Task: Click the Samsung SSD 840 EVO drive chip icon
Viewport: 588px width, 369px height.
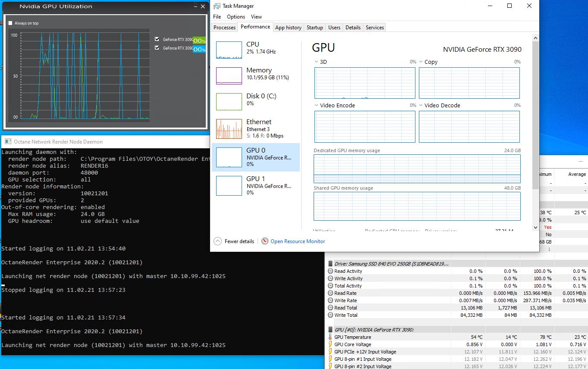Action: [330, 263]
